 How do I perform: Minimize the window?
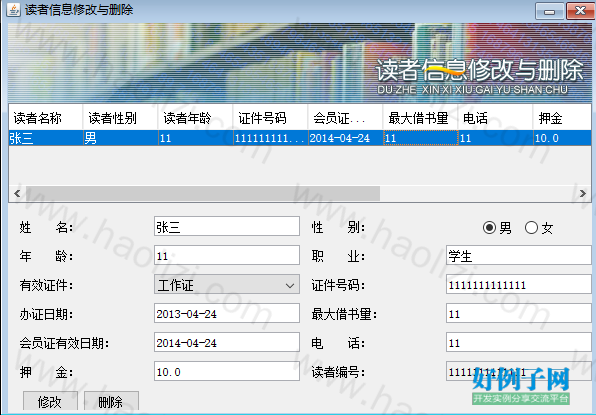pyautogui.click(x=549, y=11)
